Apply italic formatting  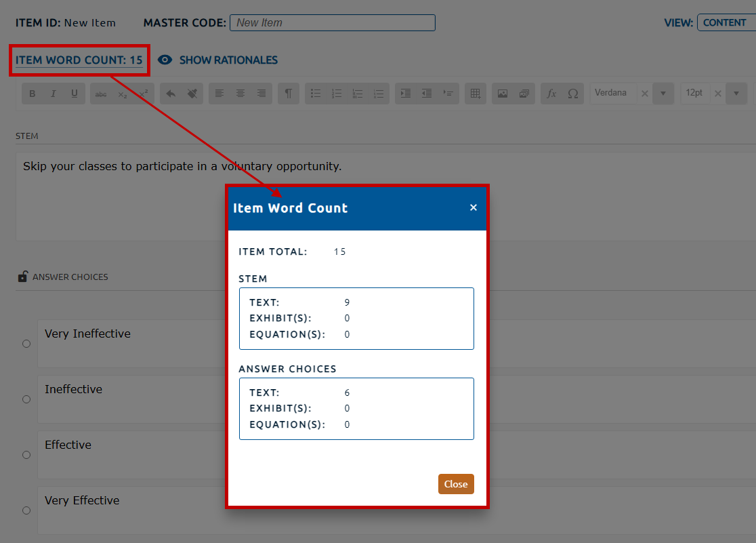point(54,94)
